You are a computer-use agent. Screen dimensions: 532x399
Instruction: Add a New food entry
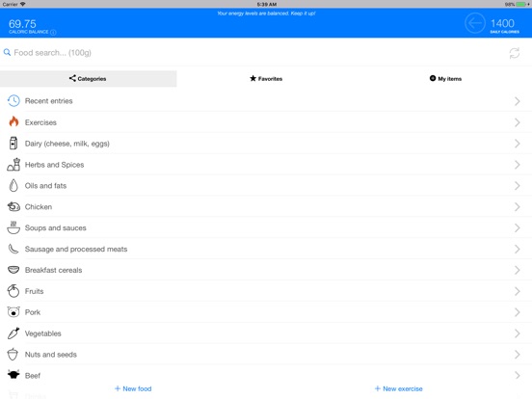[133, 388]
